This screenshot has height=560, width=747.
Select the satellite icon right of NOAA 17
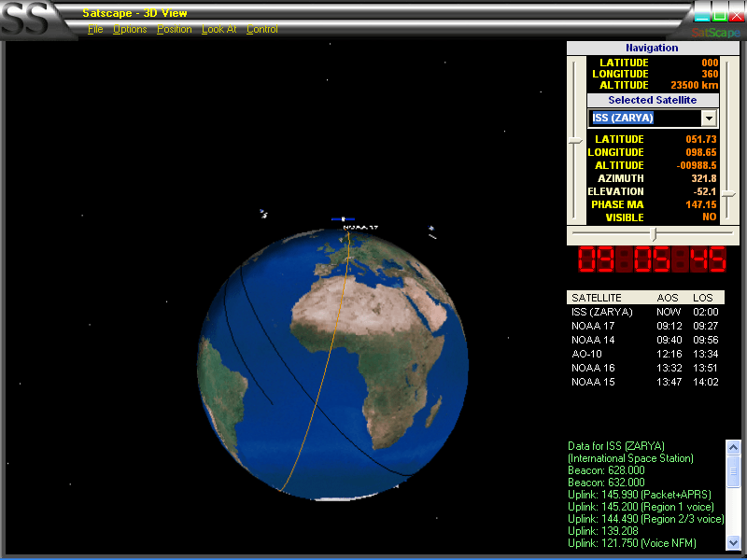pos(431,231)
